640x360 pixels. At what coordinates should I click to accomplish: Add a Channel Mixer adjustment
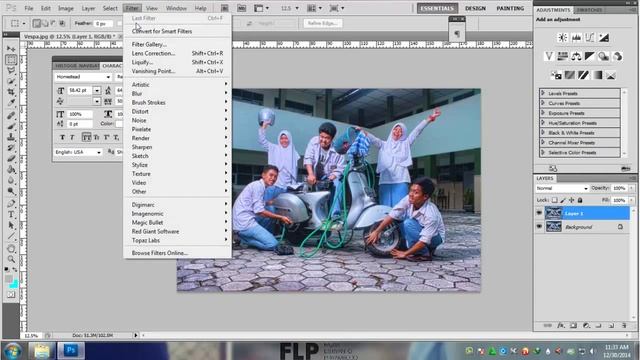[618, 56]
